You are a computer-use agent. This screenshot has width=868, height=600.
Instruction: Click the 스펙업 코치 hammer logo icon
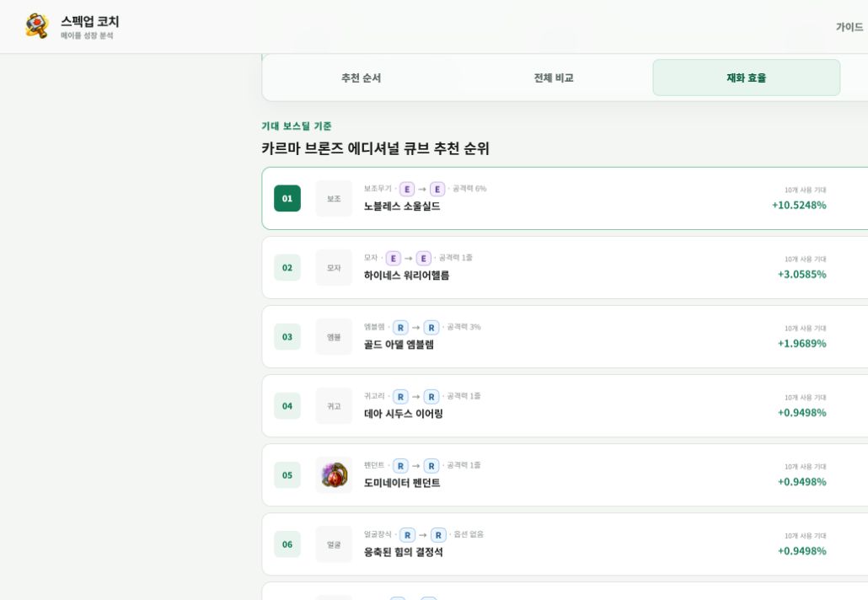point(37,26)
